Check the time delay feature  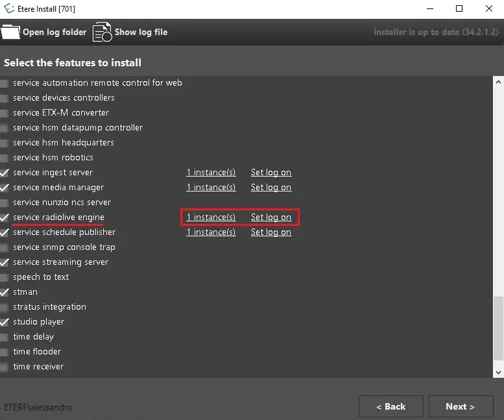pyautogui.click(x=5, y=337)
